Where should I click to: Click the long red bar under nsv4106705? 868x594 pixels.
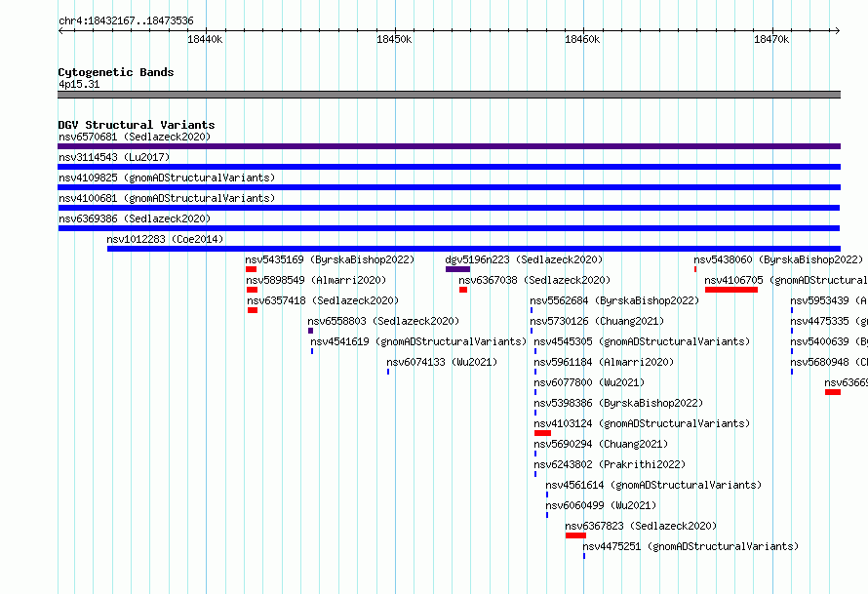point(731,290)
